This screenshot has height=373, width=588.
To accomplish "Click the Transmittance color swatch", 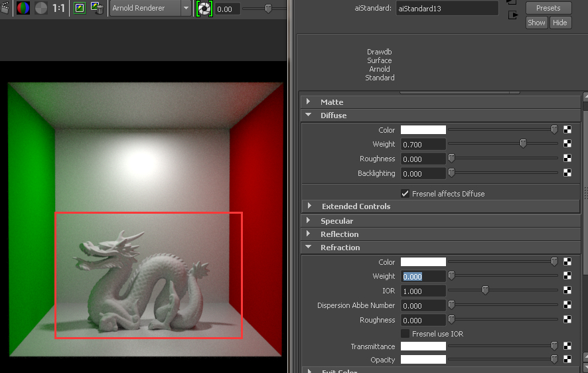I will pyautogui.click(x=423, y=346).
